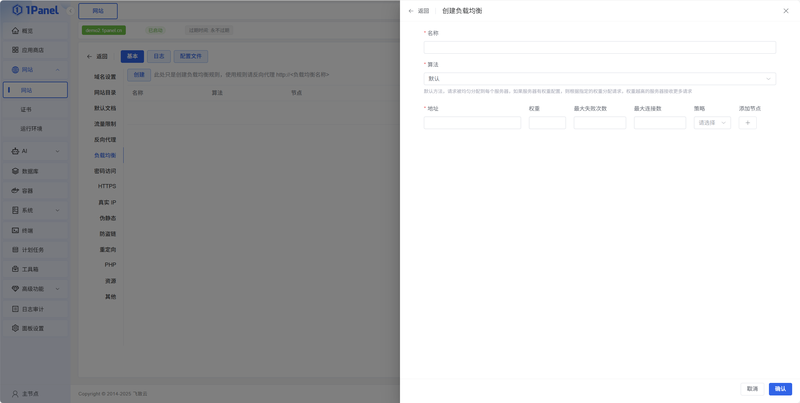Focus the 地址 input field
Viewport: 800px width, 403px height.
[472, 122]
